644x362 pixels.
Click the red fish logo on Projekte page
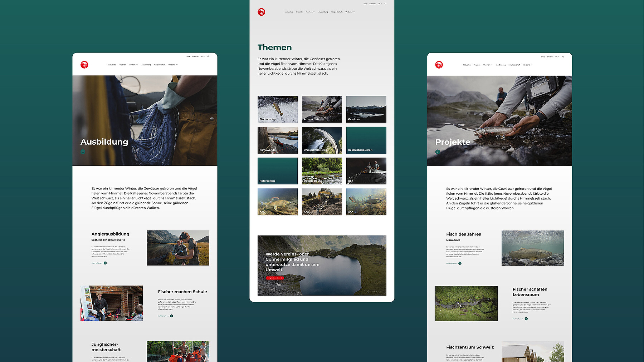439,65
